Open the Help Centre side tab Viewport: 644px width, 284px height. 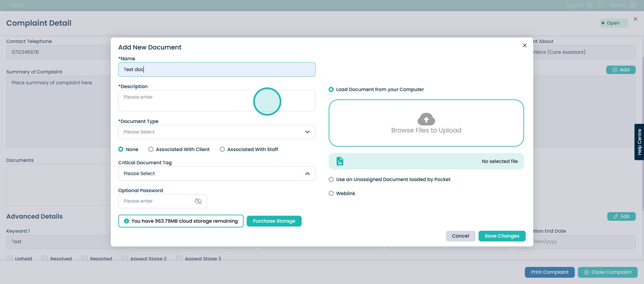639,142
